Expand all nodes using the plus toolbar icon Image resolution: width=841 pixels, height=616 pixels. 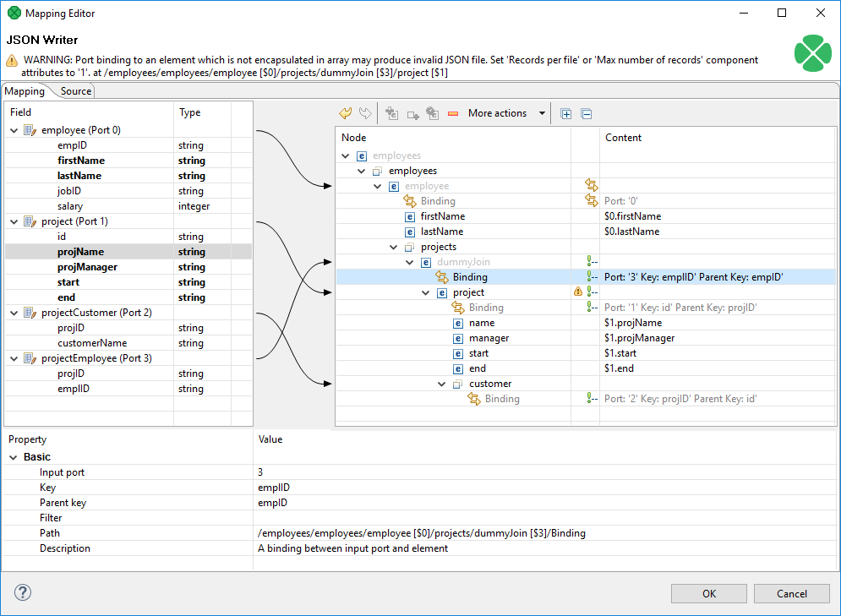pyautogui.click(x=565, y=112)
